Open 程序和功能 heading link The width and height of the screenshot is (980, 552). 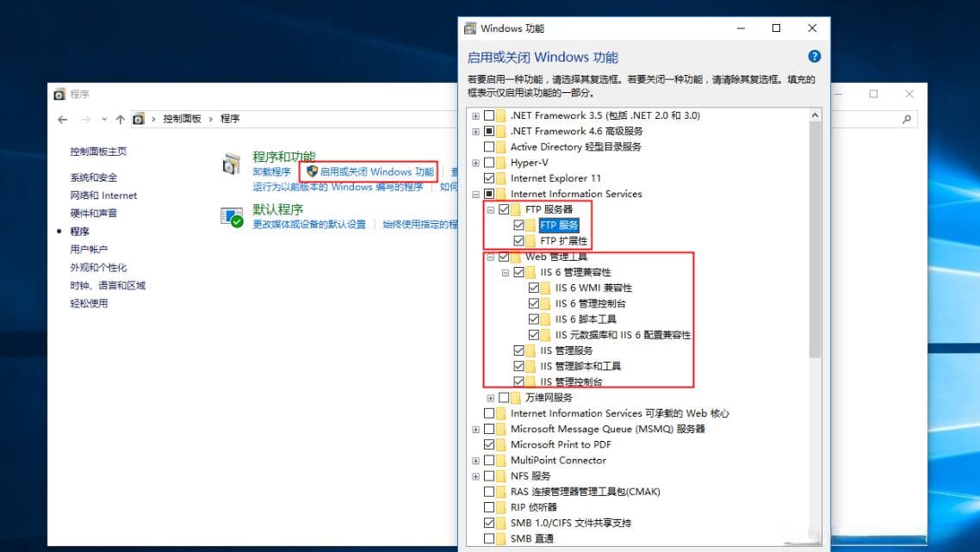[x=284, y=156]
